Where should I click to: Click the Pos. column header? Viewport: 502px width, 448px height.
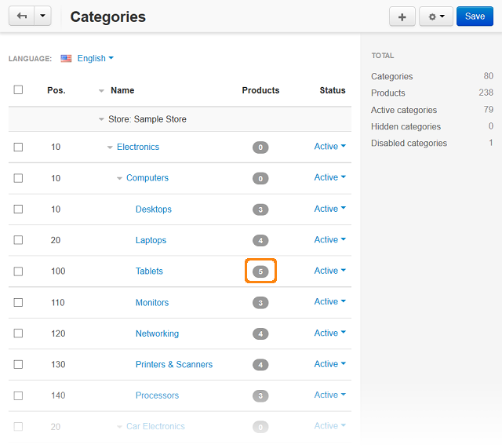tap(56, 90)
